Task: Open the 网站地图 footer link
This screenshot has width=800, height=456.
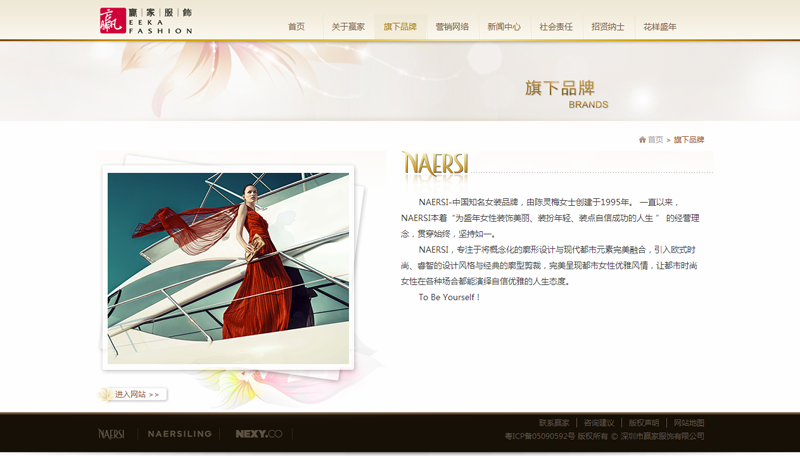Action: pos(689,422)
